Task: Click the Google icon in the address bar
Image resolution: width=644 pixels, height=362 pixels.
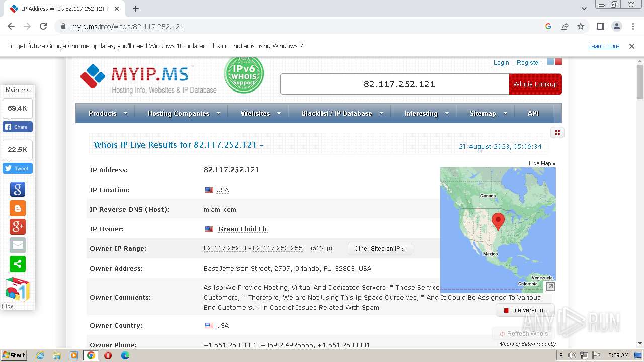Action: click(x=548, y=27)
